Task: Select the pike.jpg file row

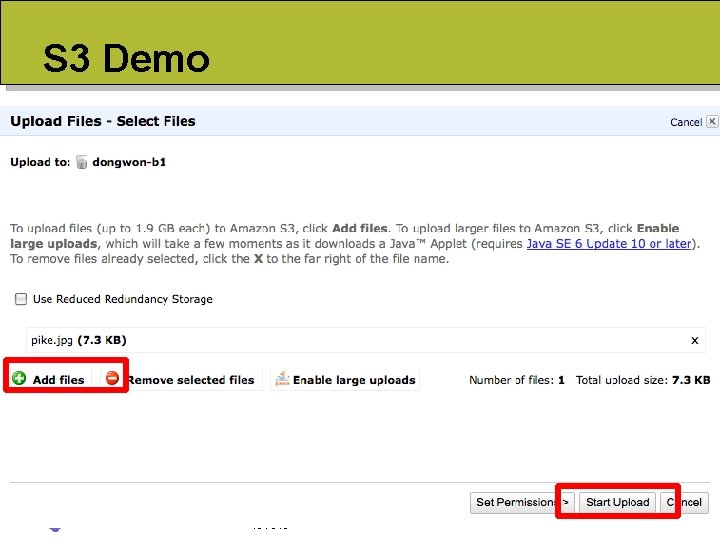Action: [x=366, y=340]
